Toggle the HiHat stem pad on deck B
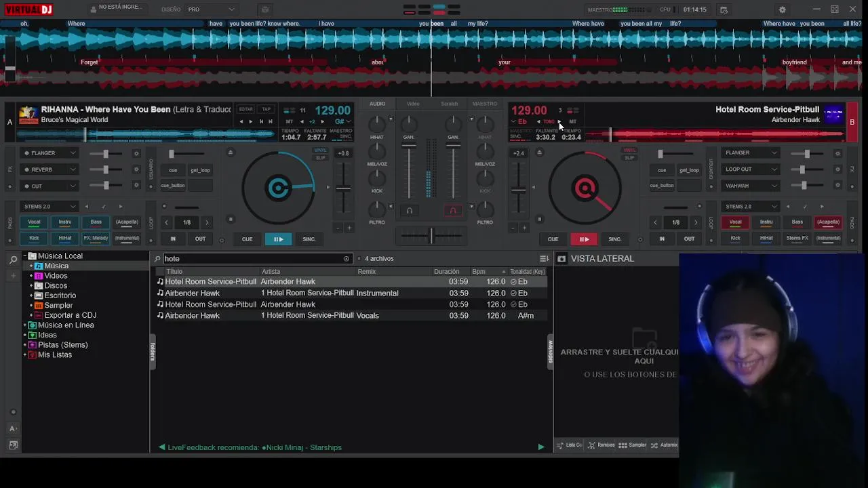Viewport: 868px width, 488px height. coord(766,238)
